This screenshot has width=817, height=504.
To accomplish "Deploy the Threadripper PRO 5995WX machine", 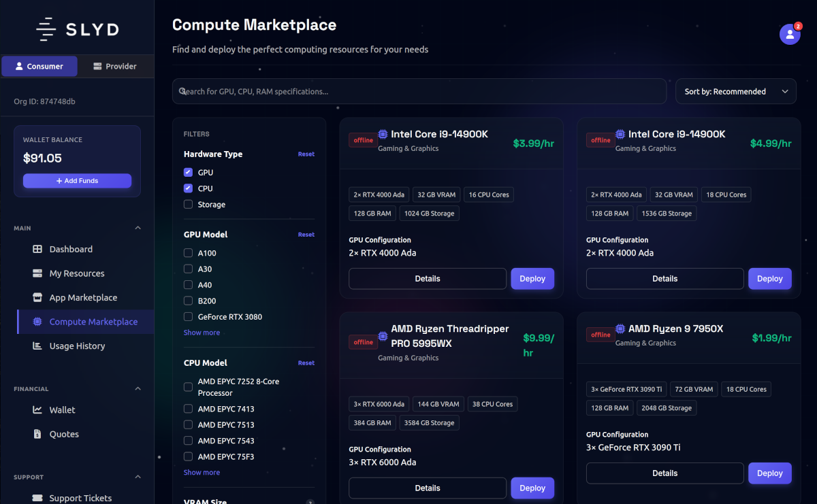I will (x=532, y=488).
